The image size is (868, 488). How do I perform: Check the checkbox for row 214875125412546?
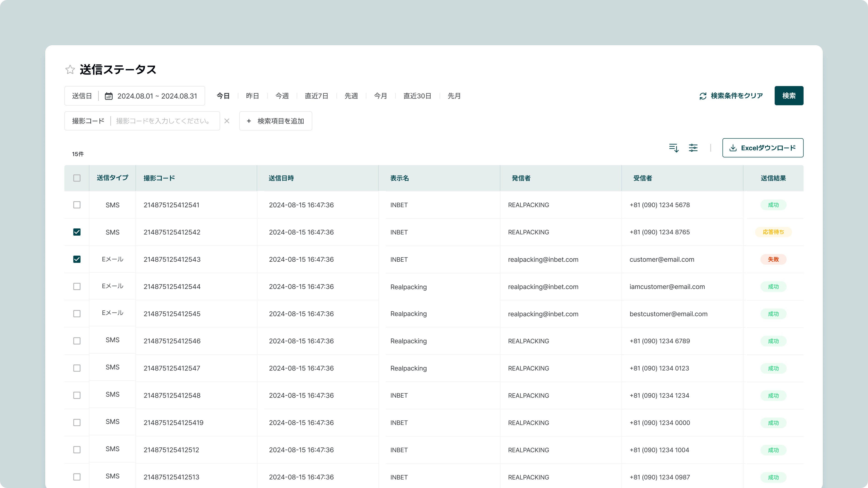coord(77,341)
